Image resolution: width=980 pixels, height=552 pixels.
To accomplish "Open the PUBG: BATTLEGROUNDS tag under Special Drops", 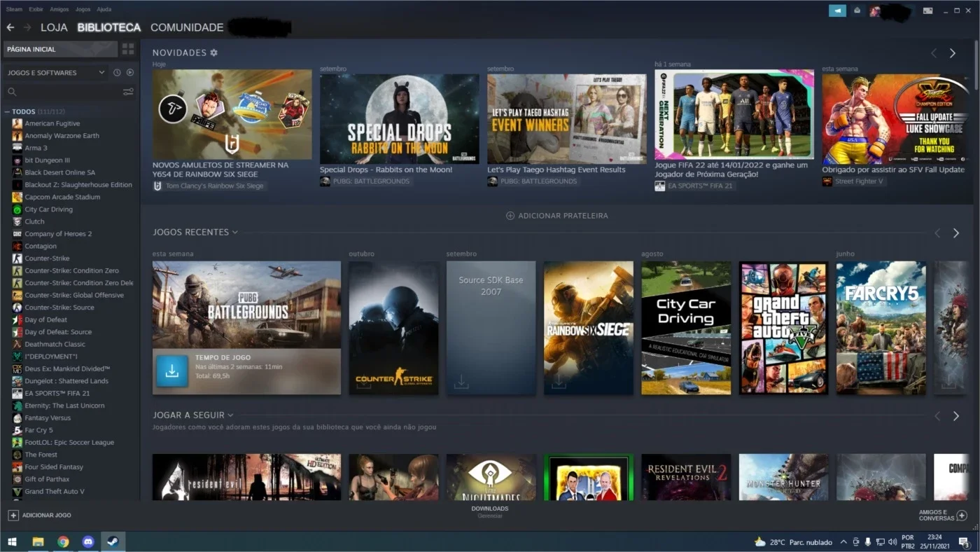I will [365, 181].
